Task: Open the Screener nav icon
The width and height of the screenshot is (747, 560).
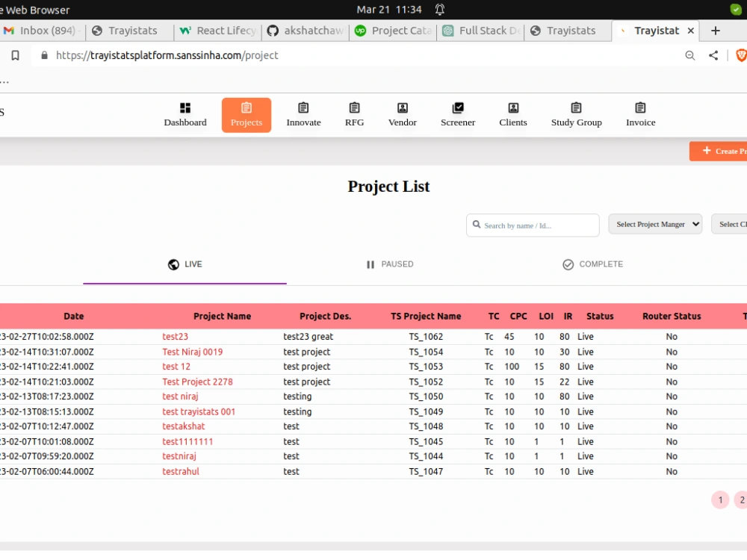Action: (x=458, y=108)
